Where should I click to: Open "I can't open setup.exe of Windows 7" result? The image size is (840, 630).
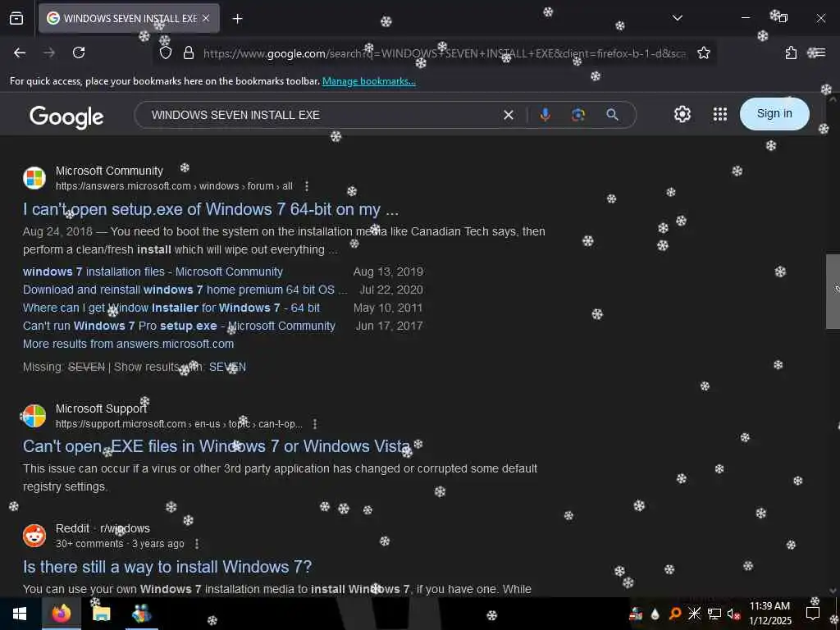pyautogui.click(x=211, y=209)
